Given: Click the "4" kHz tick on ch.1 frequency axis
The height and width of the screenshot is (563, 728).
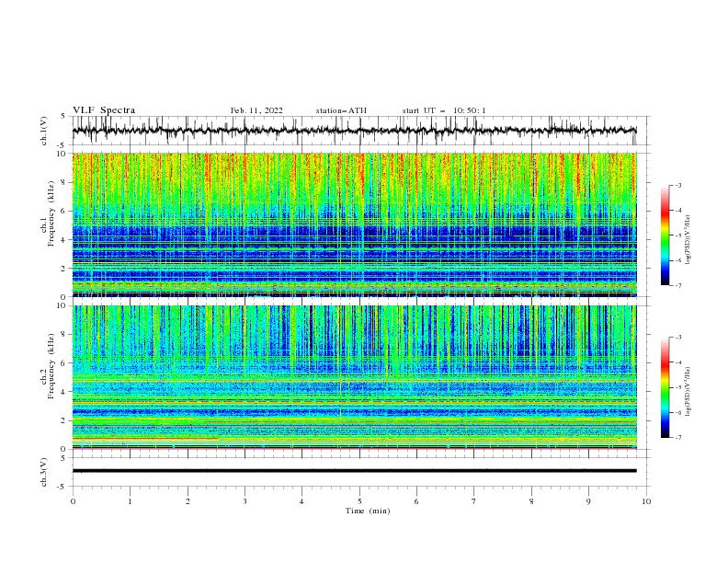Looking at the screenshot, I should tap(64, 240).
